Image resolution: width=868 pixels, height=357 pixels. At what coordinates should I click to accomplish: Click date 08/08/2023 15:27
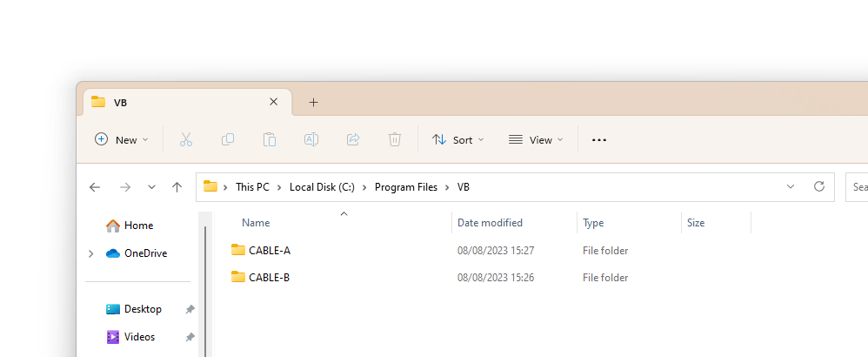[x=496, y=251]
